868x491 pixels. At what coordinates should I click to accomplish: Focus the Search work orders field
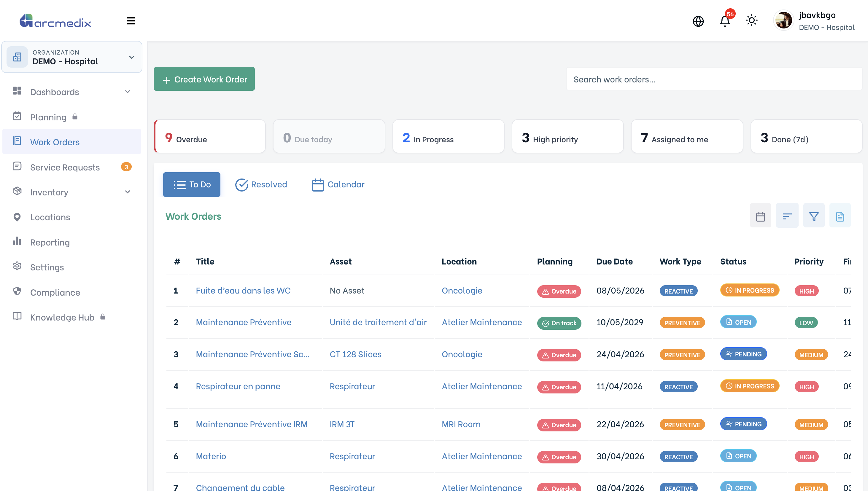[714, 79]
